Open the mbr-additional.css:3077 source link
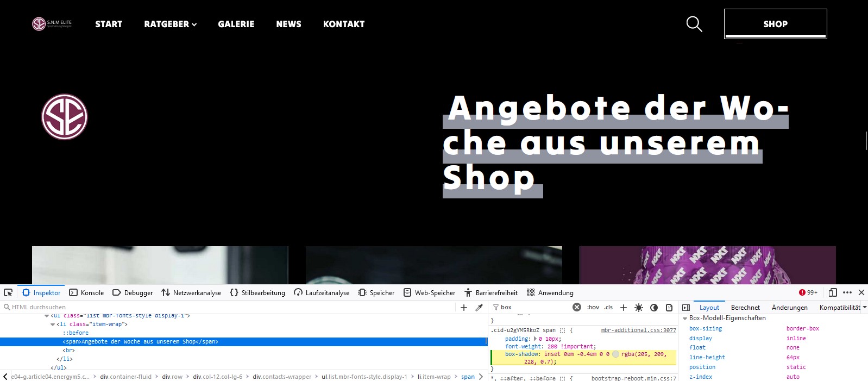 [638, 330]
